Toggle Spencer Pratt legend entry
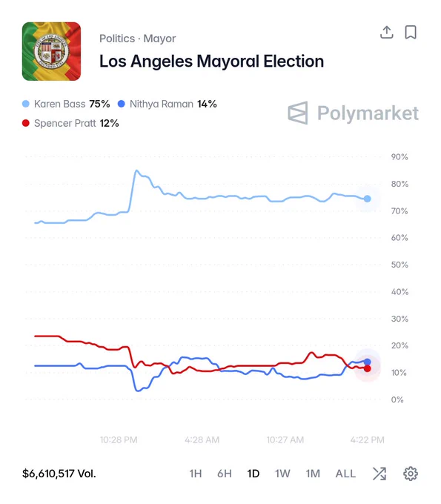The height and width of the screenshot is (504, 441). pyautogui.click(x=70, y=123)
